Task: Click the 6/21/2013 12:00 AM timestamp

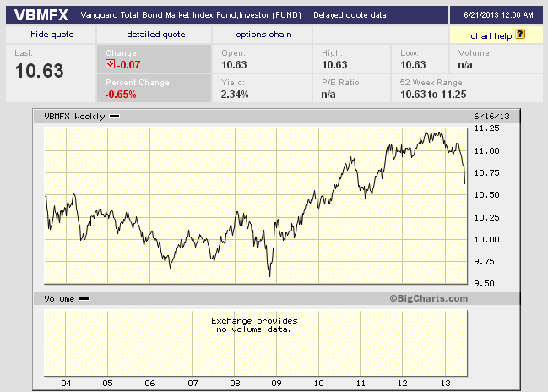Action: pos(498,15)
